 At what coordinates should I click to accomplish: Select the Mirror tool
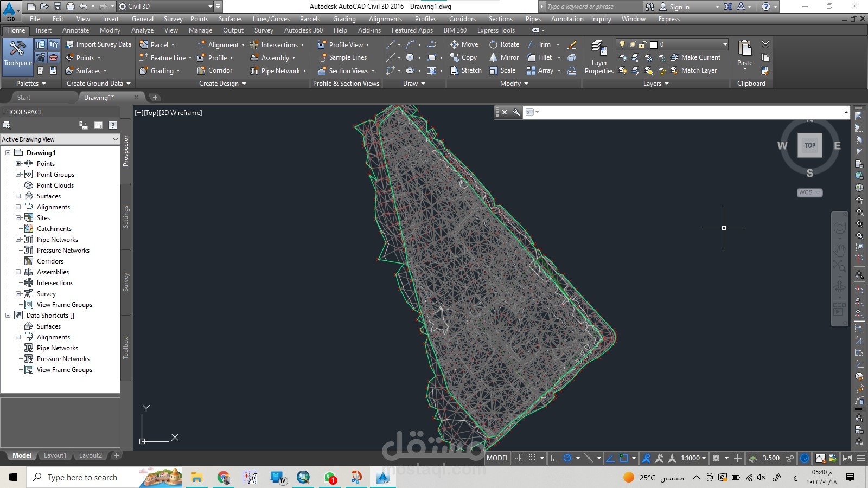504,57
